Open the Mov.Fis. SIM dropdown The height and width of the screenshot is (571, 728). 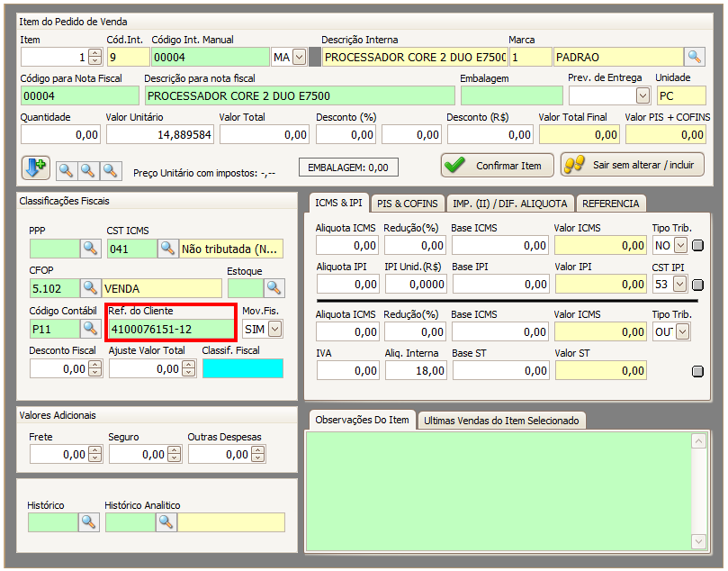pos(274,329)
